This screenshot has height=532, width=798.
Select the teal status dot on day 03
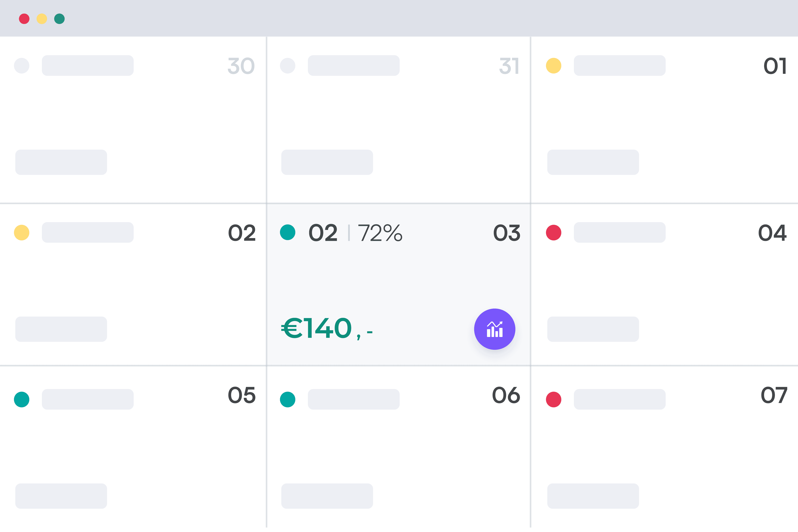tap(288, 232)
